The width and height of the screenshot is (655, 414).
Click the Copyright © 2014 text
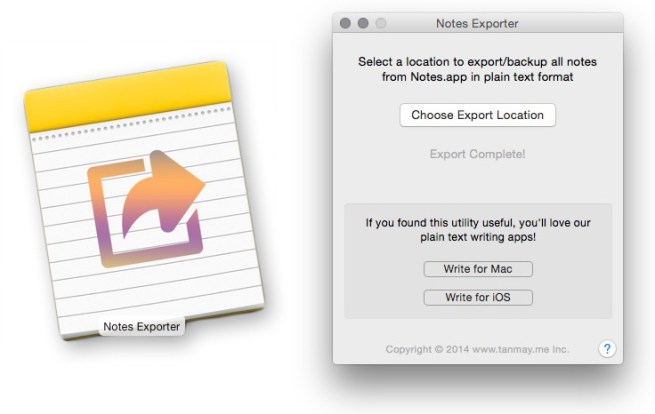pos(426,349)
